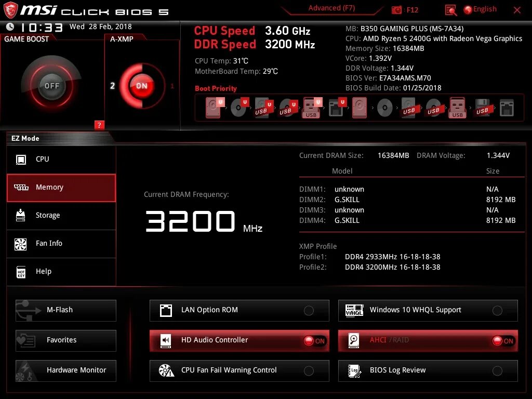Image resolution: width=532 pixels, height=399 pixels.
Task: Click the CPU Speed 3.60 GHz value
Action: point(288,31)
